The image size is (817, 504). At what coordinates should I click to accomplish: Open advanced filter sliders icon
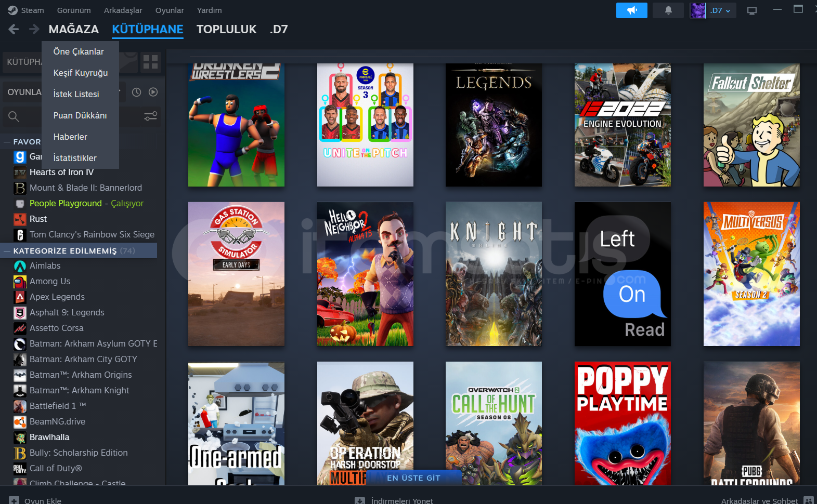[150, 116]
